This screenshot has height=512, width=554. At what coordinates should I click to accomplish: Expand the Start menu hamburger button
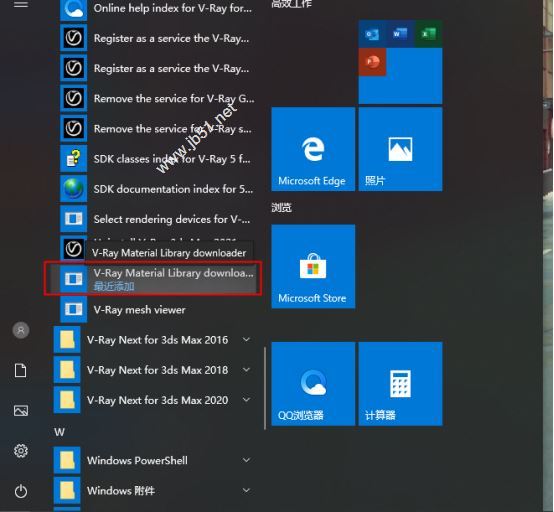(x=21, y=4)
